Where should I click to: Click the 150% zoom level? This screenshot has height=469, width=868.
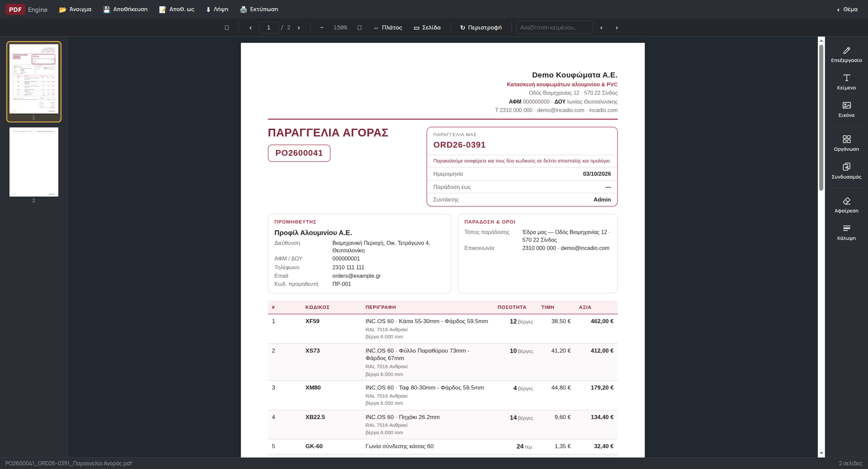click(340, 27)
